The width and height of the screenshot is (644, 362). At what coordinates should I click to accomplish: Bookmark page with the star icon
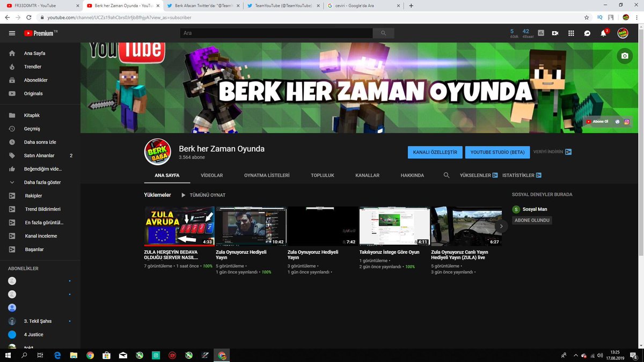point(587,17)
